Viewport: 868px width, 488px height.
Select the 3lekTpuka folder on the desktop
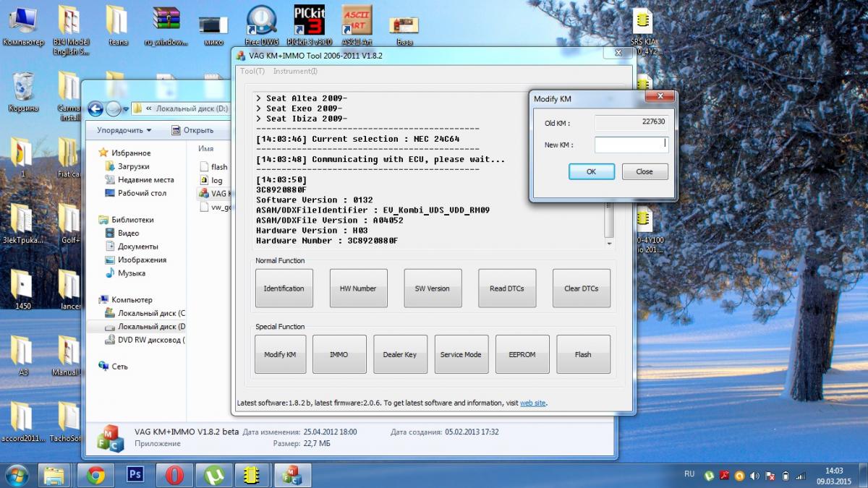22,223
